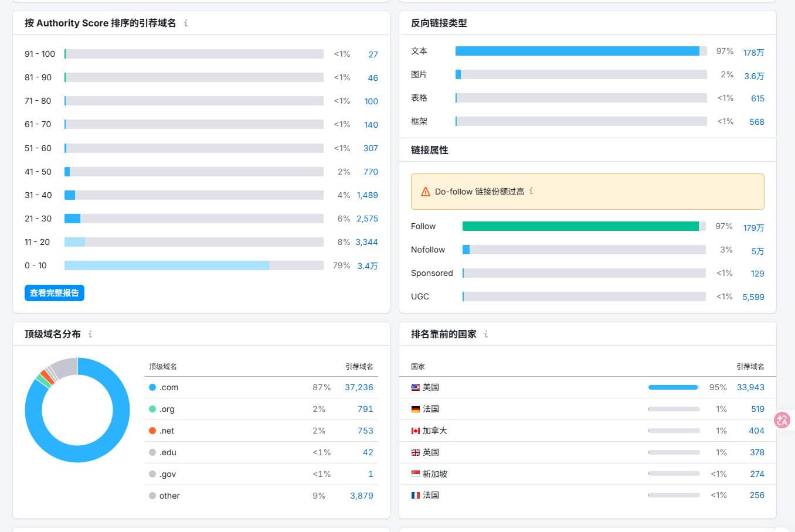The height and width of the screenshot is (532, 795).
Task: Click the UGC row label
Action: (420, 296)
